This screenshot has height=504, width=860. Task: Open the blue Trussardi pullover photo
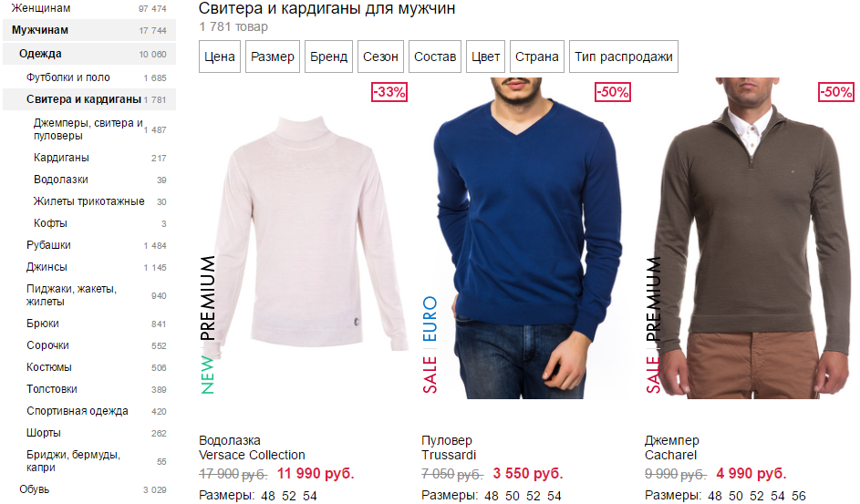point(526,238)
